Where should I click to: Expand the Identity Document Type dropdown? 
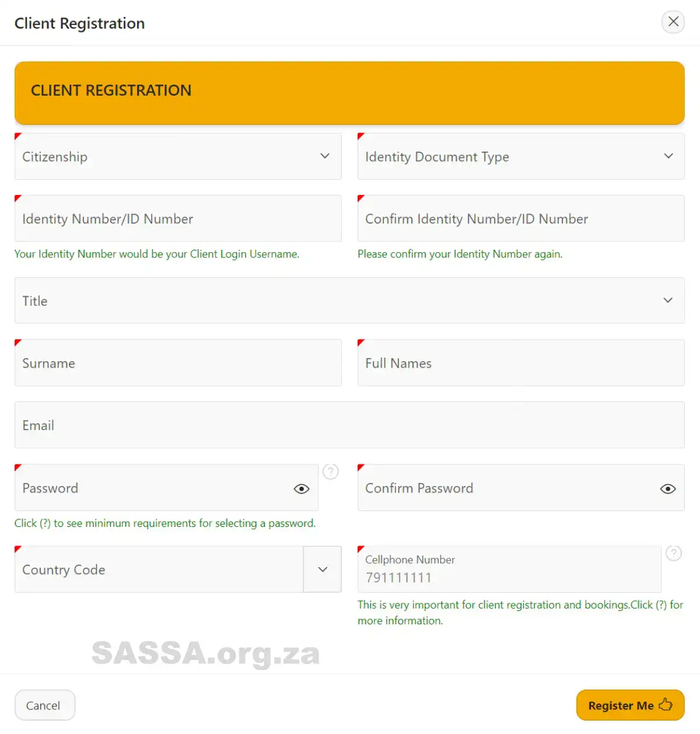point(520,156)
